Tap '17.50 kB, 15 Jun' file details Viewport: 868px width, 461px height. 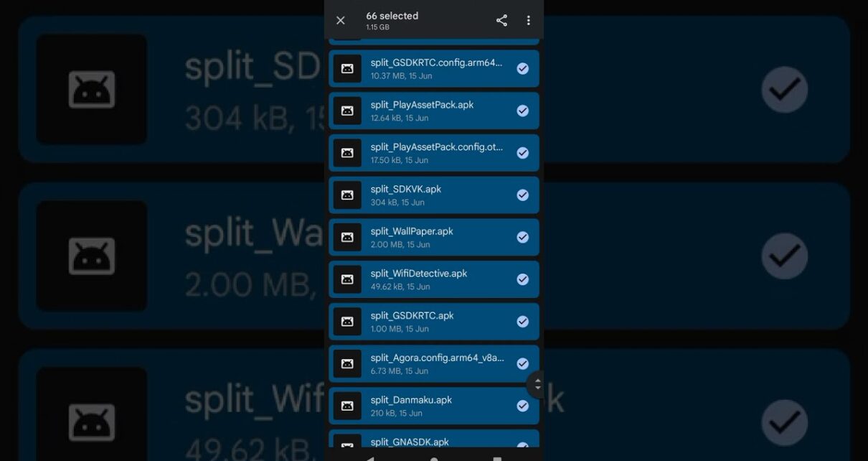pyautogui.click(x=400, y=160)
